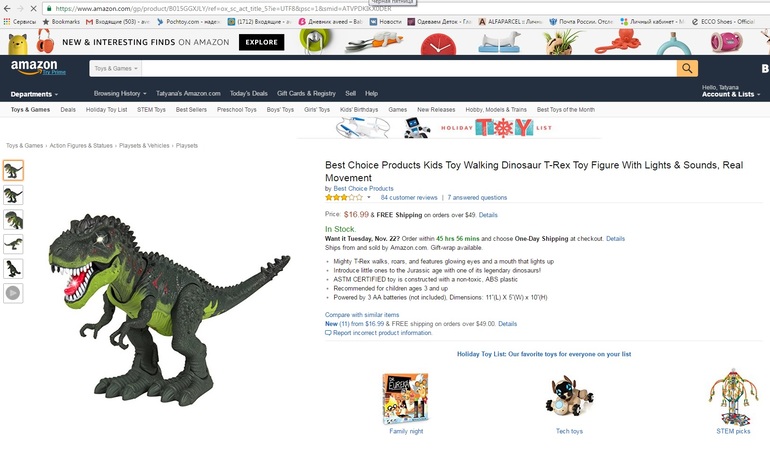The image size is (770, 449).
Task: Open the Bookmarks folder in the bookmarks bar
Action: point(62,20)
